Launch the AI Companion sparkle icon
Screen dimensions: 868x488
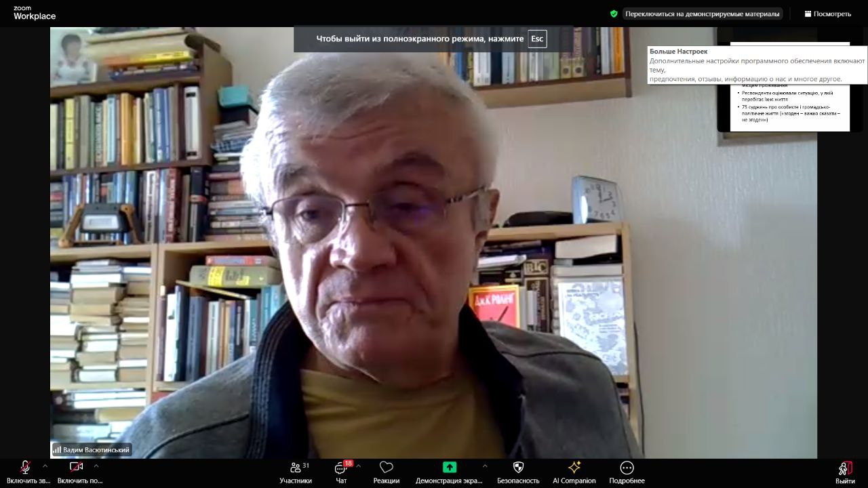[574, 471]
